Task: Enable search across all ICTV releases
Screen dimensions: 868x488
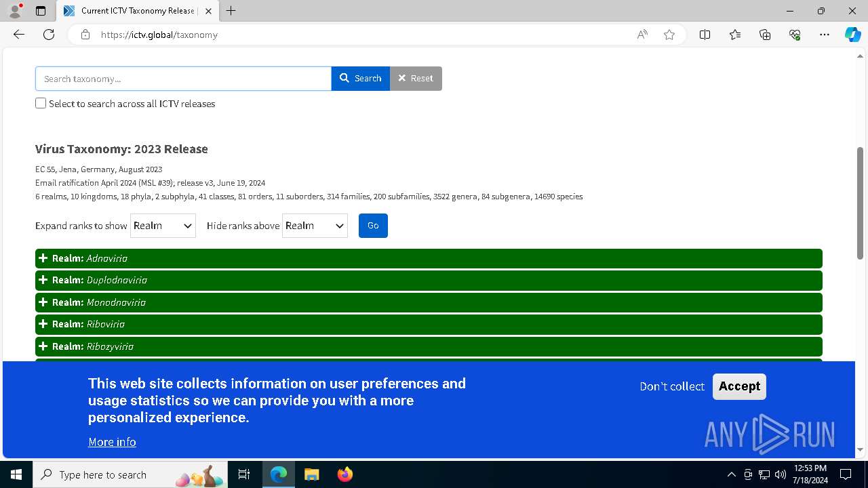Action: (x=41, y=104)
